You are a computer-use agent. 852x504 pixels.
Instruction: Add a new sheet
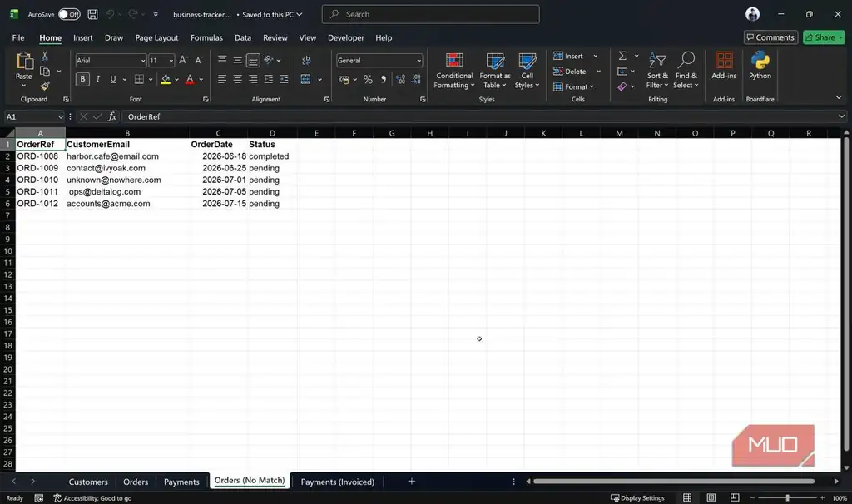[411, 482]
